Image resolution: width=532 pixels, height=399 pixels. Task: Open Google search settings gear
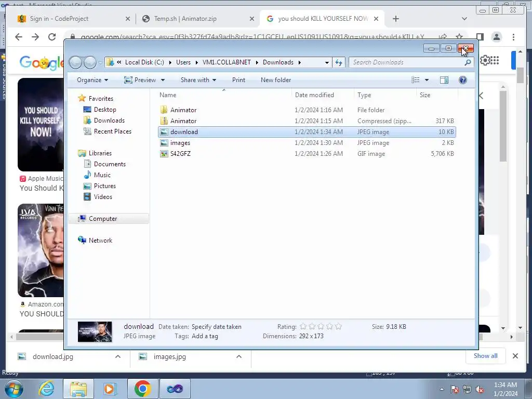[485, 60]
